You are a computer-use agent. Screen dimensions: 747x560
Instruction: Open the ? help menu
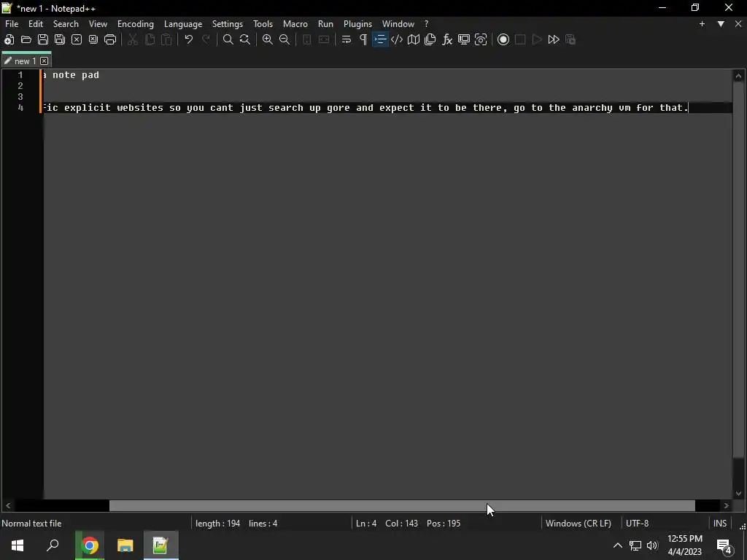click(x=426, y=24)
